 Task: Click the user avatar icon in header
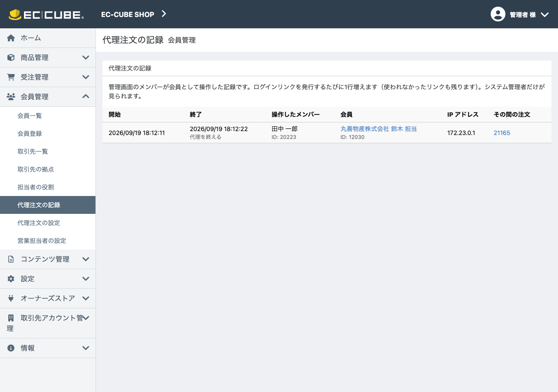click(498, 14)
